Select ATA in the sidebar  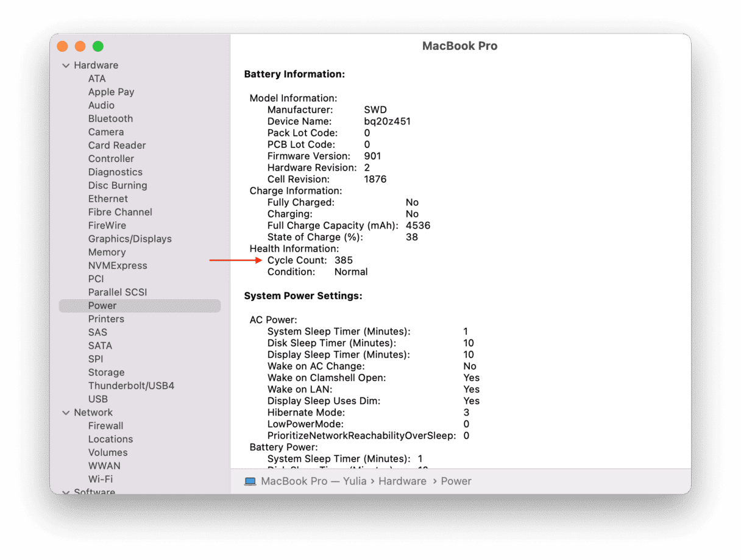click(x=97, y=79)
